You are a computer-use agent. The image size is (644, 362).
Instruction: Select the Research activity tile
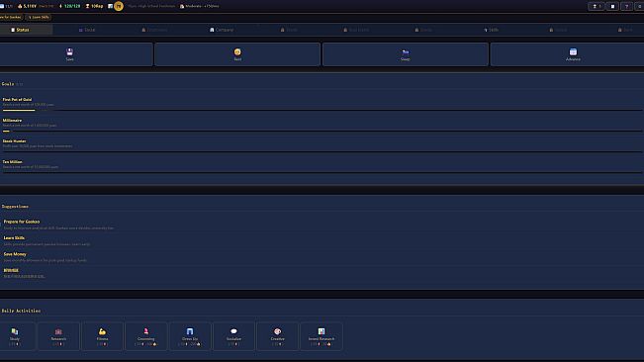click(58, 336)
